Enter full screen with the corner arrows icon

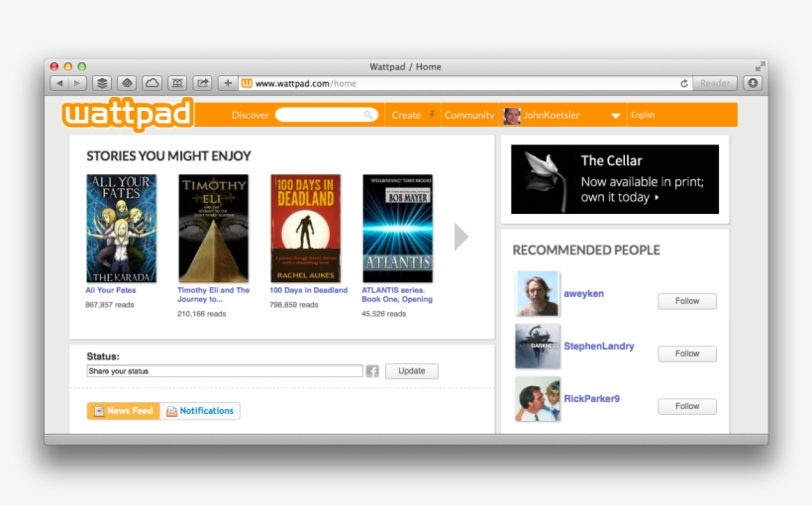click(x=760, y=66)
